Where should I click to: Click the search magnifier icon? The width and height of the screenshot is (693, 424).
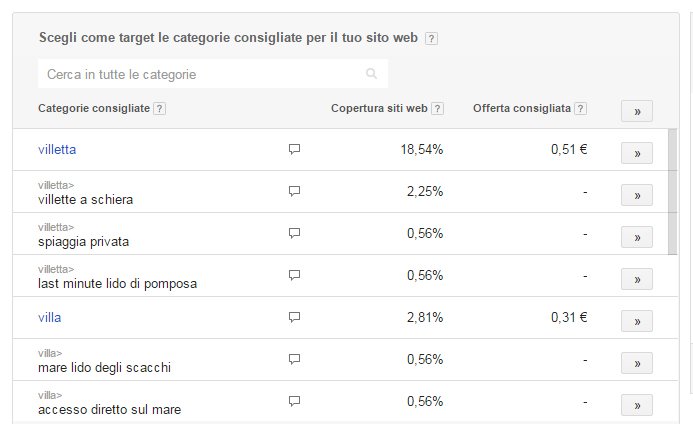click(x=371, y=73)
